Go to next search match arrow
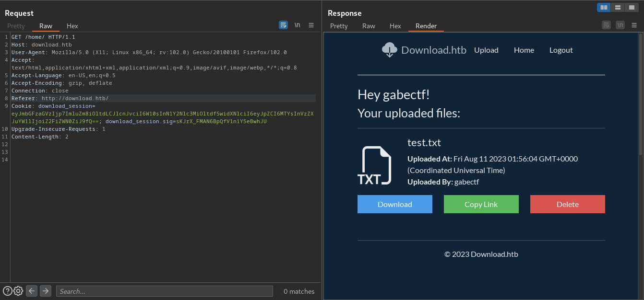 [x=46, y=290]
